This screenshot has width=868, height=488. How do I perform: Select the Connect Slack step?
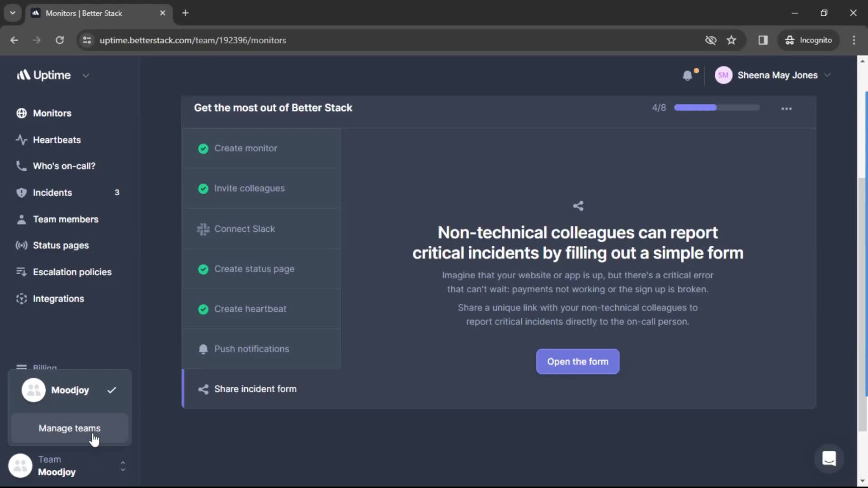point(261,229)
